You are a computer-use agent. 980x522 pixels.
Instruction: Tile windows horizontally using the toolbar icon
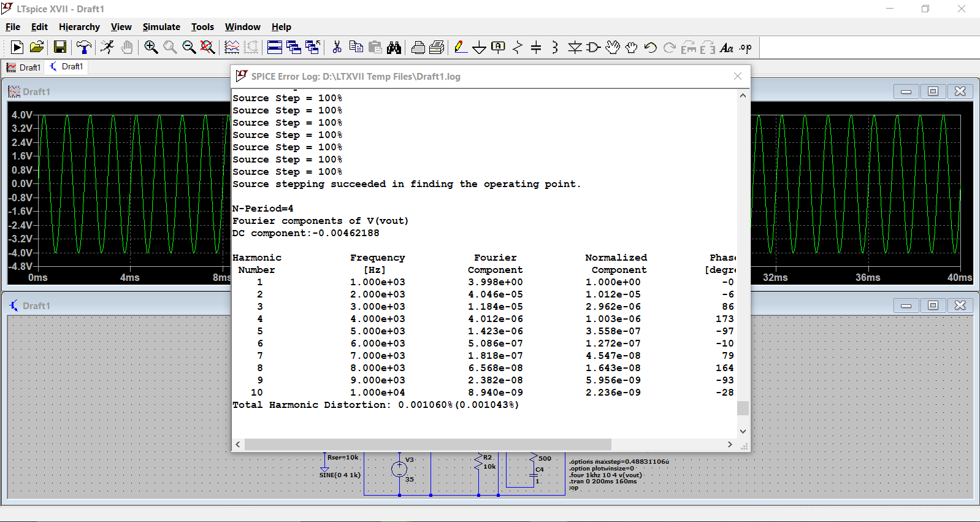tap(275, 47)
